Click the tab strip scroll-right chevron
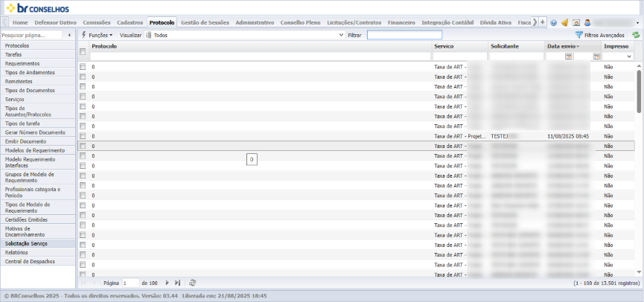This screenshot has height=302, width=644. pos(535,22)
